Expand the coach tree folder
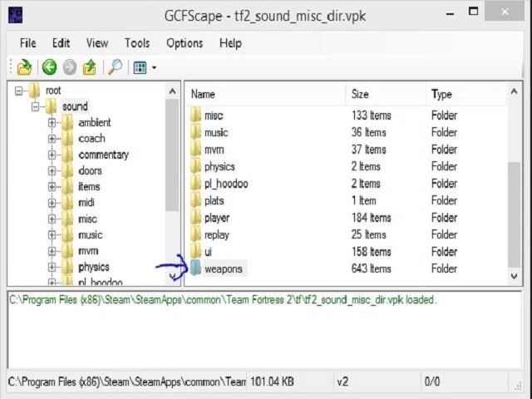532x399 pixels. click(x=52, y=139)
